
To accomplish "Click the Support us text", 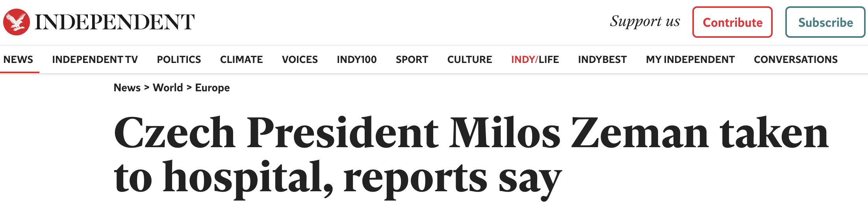I will [x=645, y=21].
